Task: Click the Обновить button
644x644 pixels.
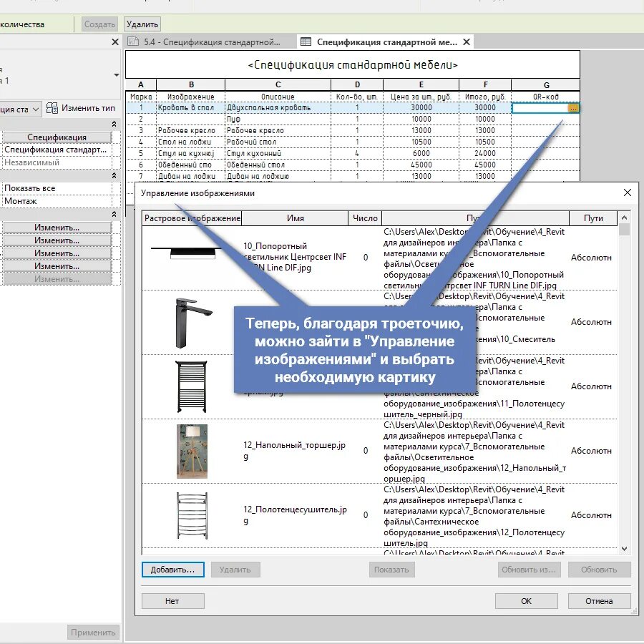Action: click(x=599, y=570)
